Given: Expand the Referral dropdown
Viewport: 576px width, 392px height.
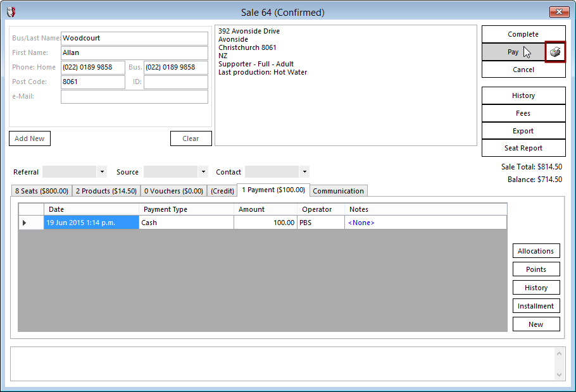Looking at the screenshot, I should pos(102,172).
